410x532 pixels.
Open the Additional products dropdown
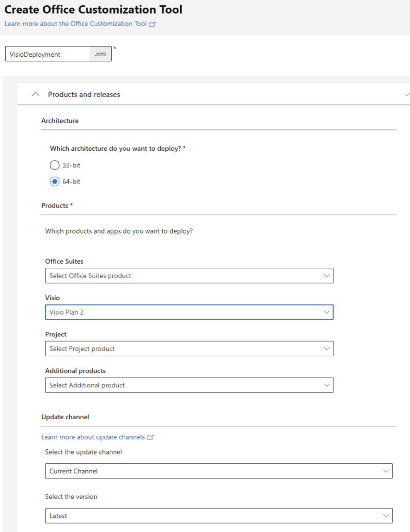189,385
